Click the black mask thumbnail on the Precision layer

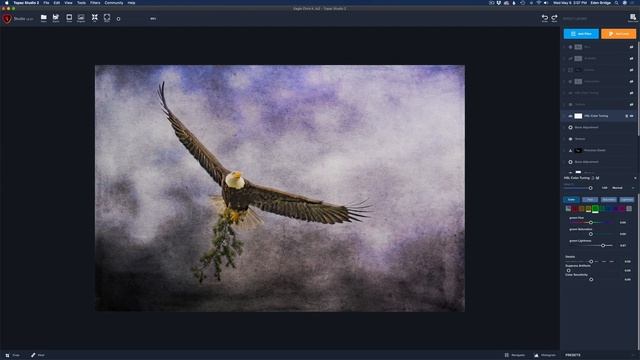point(578,150)
